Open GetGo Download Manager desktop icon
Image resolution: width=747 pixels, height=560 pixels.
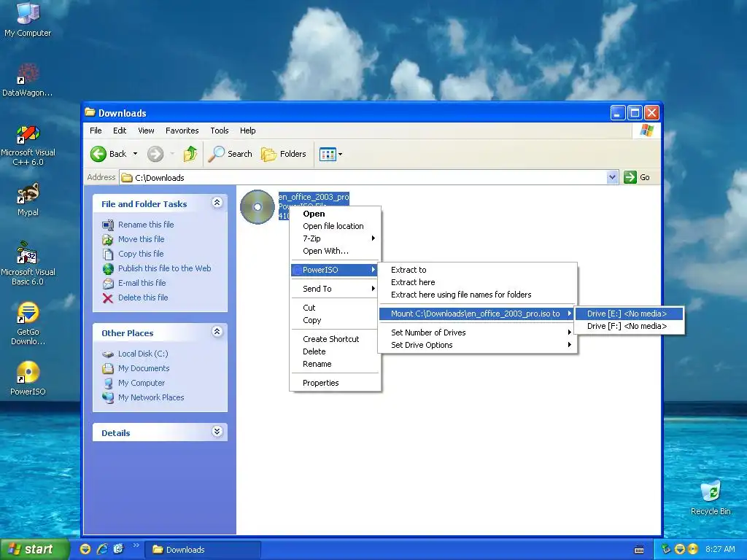tap(28, 324)
